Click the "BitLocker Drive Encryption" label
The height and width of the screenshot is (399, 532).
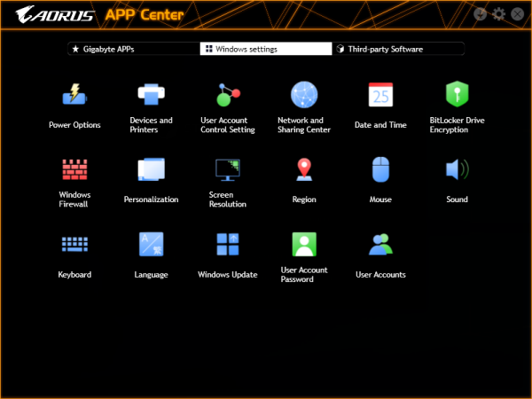pyautogui.click(x=457, y=125)
